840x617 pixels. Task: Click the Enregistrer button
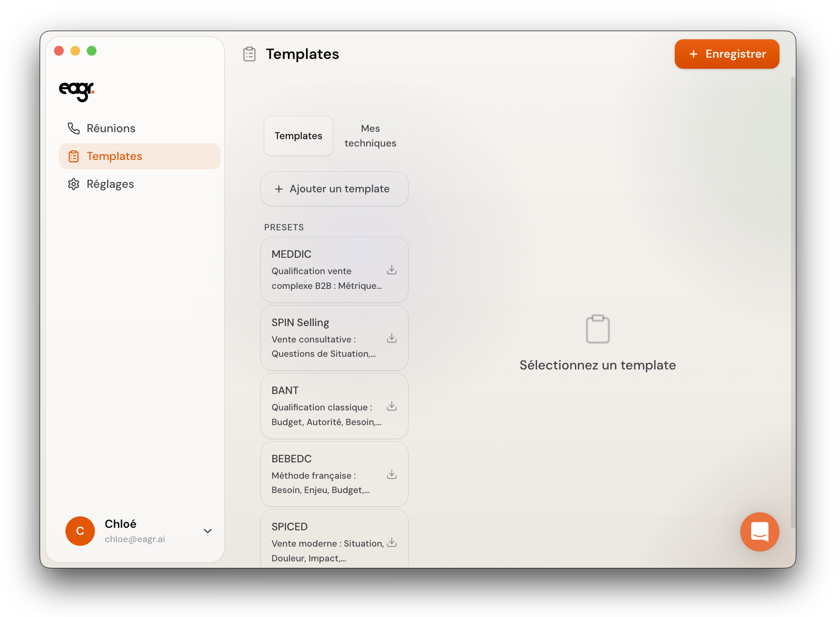(726, 54)
